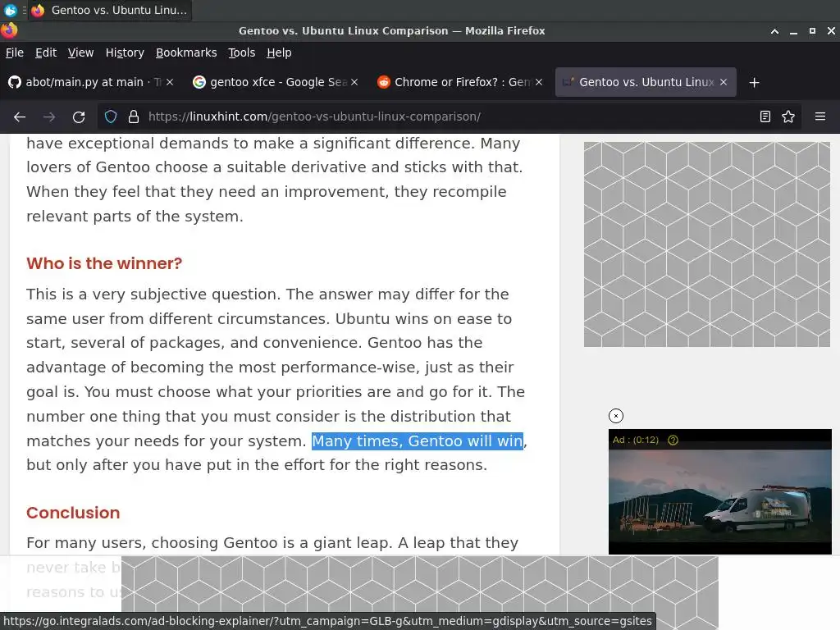Click the panel workspace icon top-left
840x630 pixels.
[x=10, y=10]
